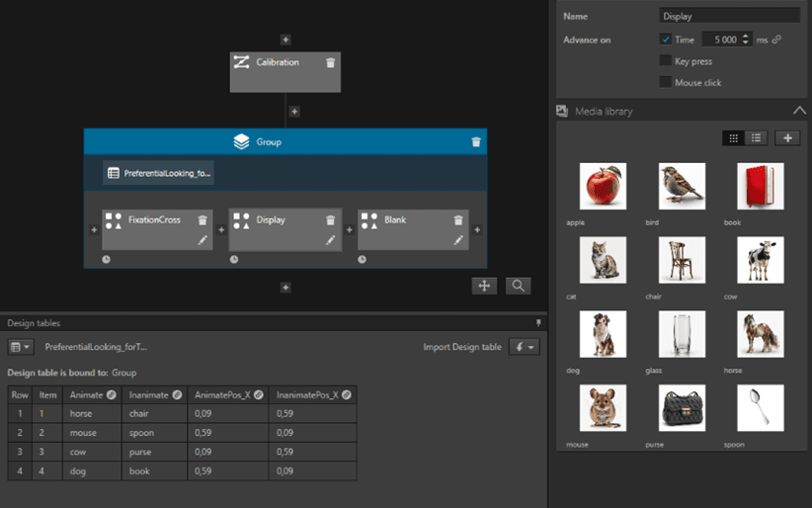812x508 pixels.
Task: Delete the Group with its trash icon
Action: click(x=476, y=142)
